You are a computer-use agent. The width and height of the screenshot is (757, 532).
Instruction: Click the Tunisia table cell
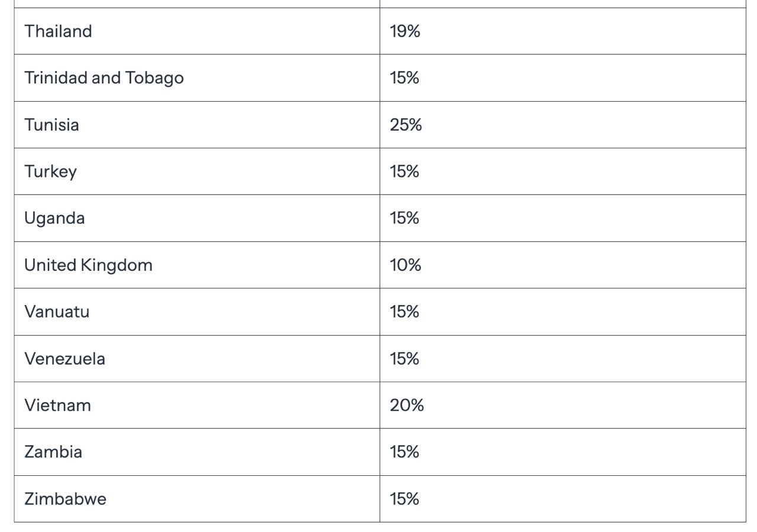(x=52, y=125)
